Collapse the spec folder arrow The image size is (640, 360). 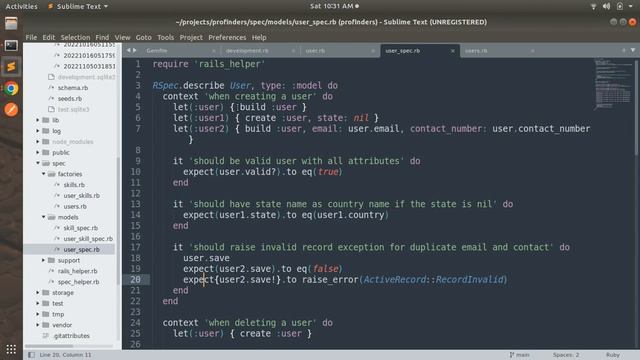(38, 163)
